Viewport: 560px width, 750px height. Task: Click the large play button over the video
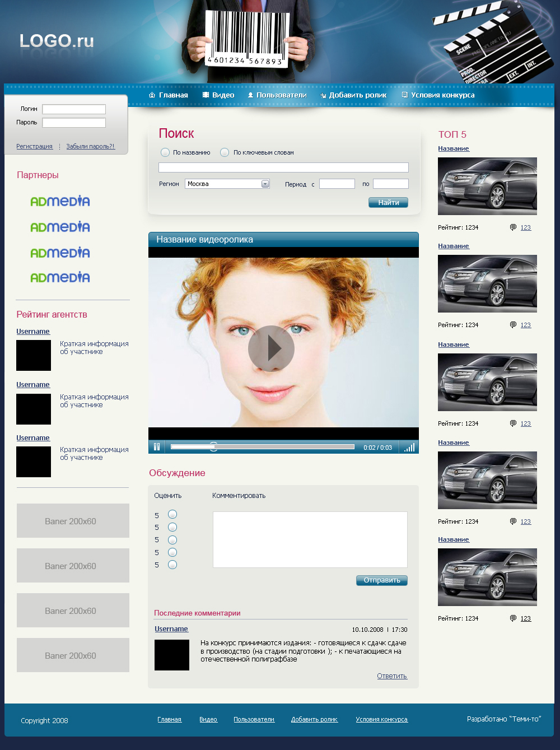[272, 348]
